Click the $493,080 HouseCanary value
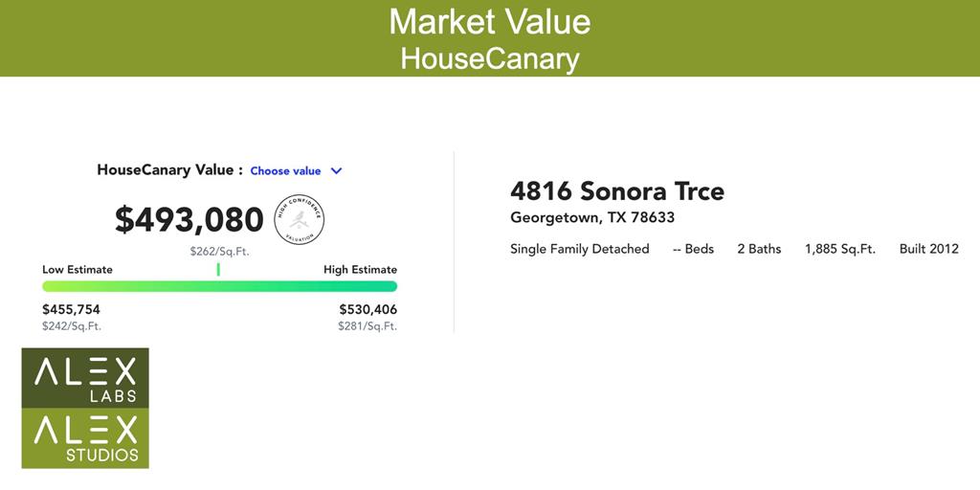980x490 pixels. [x=189, y=219]
